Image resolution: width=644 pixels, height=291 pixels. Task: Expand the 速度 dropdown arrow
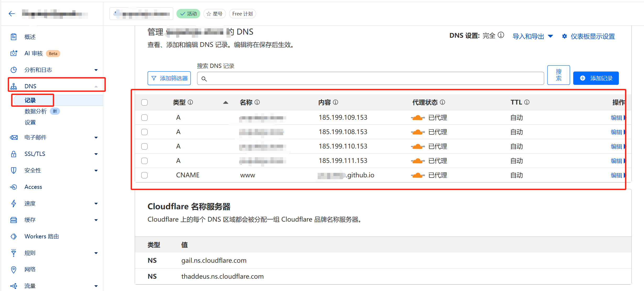(96, 204)
